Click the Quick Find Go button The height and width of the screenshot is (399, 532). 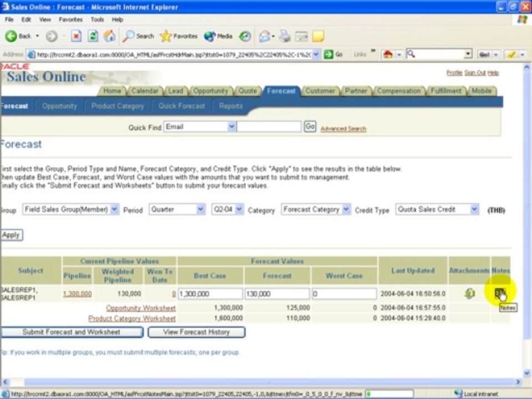click(310, 126)
